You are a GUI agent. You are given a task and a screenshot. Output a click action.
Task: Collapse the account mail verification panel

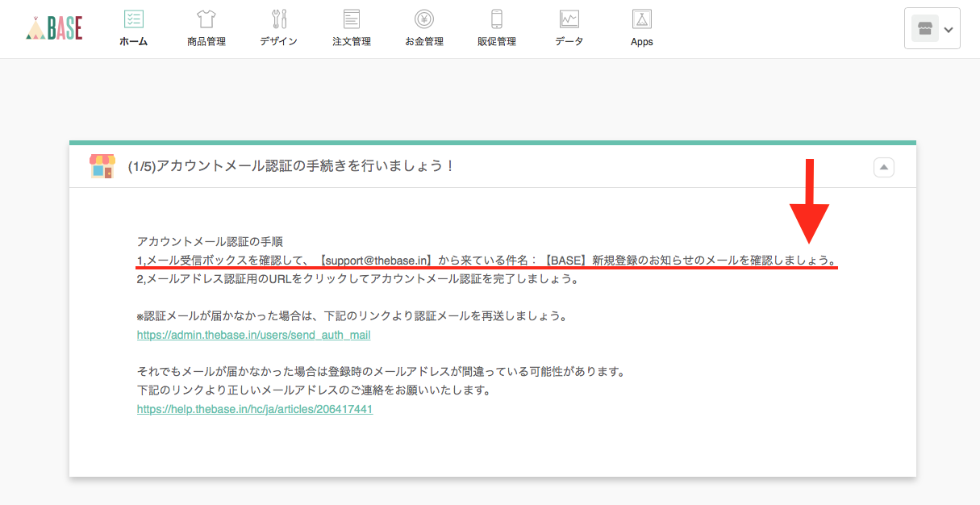884,167
